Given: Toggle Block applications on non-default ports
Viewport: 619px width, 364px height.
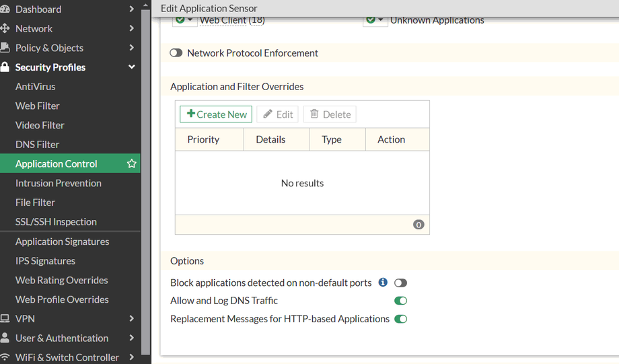Looking at the screenshot, I should click(x=400, y=283).
